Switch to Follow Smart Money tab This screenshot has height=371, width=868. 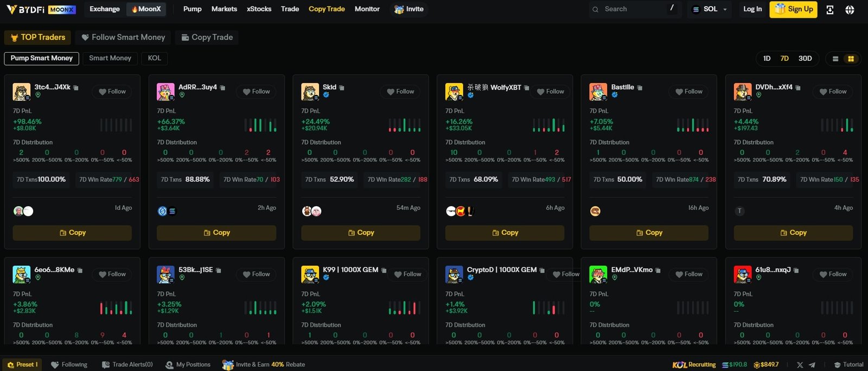click(123, 37)
